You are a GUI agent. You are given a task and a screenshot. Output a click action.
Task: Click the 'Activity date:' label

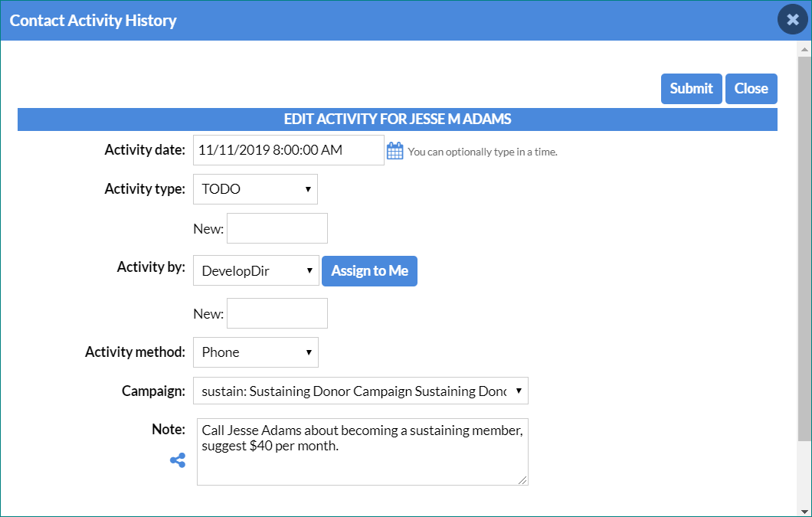tap(145, 149)
